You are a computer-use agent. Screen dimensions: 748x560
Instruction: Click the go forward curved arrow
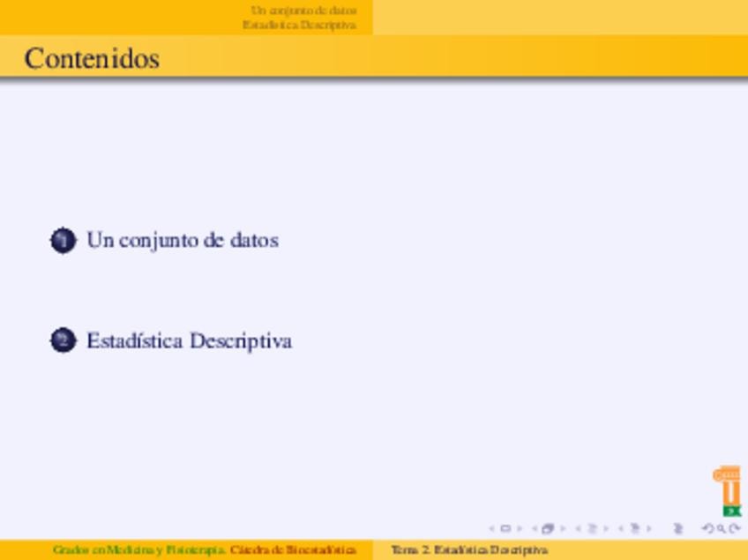click(735, 528)
